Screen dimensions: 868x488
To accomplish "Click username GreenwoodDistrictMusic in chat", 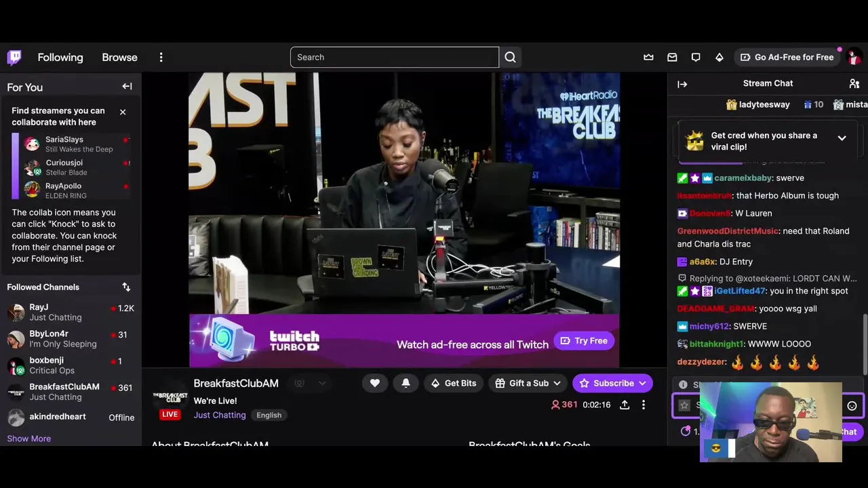I will tap(728, 231).
